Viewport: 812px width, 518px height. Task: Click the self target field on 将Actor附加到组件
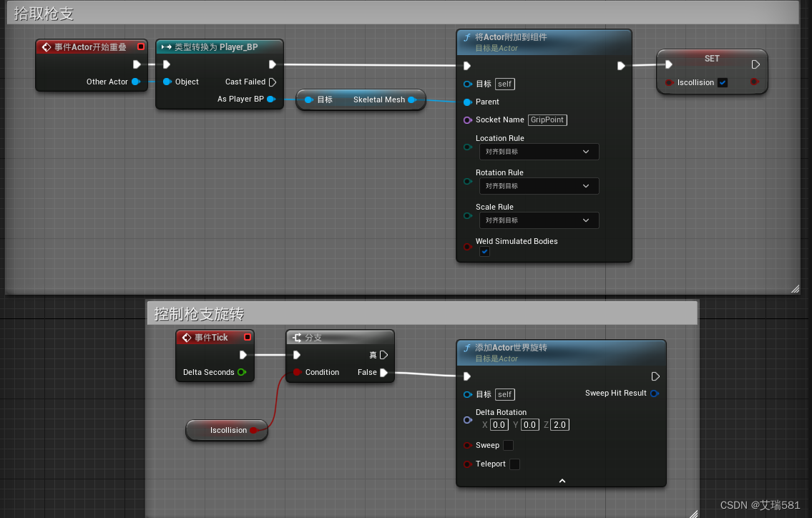click(505, 84)
